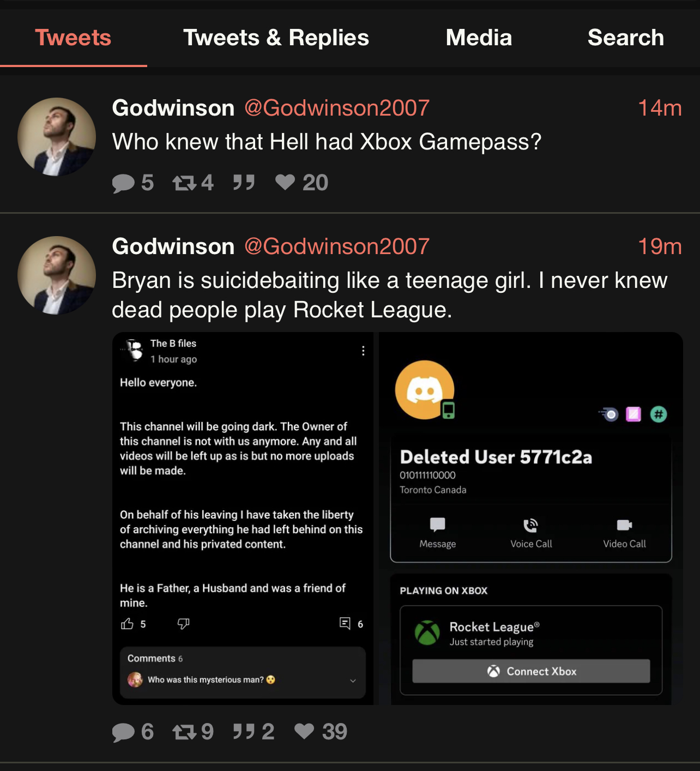Click reply icon on Xbox Gamepass tweet

124,183
